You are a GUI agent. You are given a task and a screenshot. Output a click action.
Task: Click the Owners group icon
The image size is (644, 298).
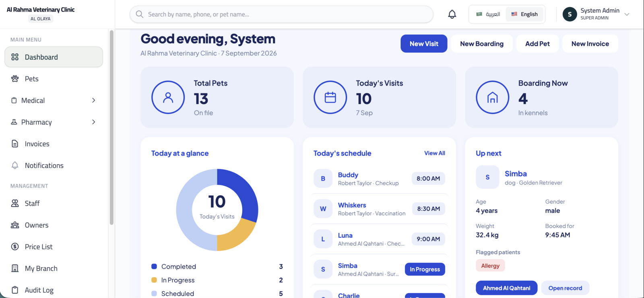tap(15, 225)
